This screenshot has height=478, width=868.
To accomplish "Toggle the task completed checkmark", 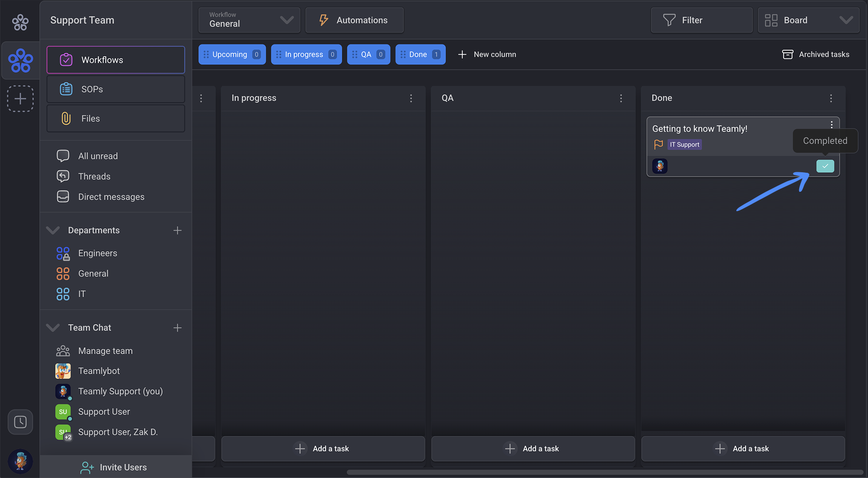I will click(x=825, y=166).
